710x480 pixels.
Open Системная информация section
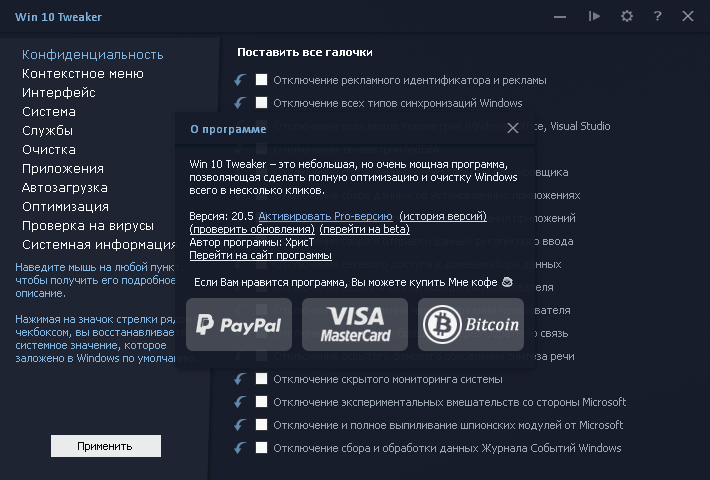(x=99, y=245)
